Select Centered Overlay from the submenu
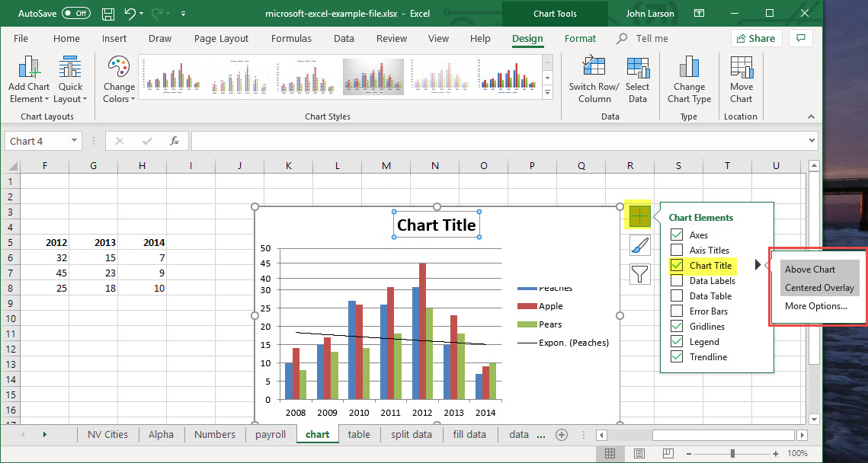The image size is (868, 463). click(x=819, y=288)
